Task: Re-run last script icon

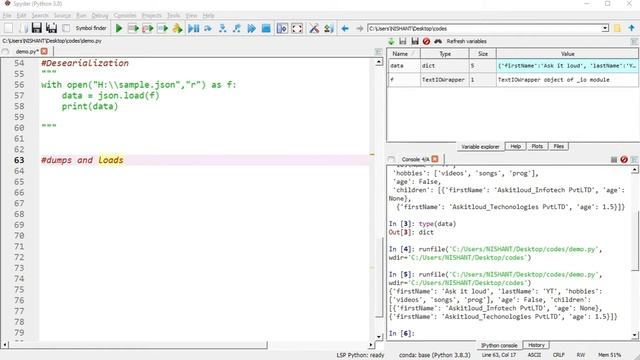Action: click(x=177, y=28)
